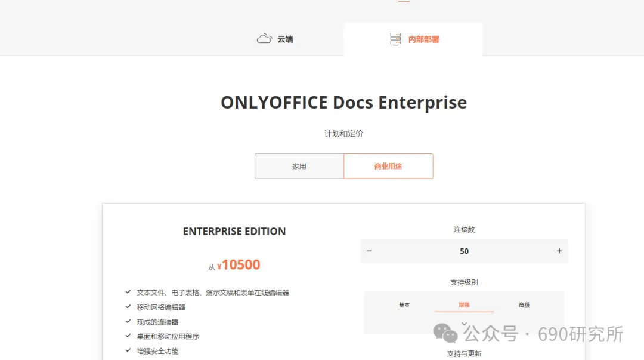Image resolution: width=644 pixels, height=360 pixels.
Task: Click the 支持与更新 label
Action: coord(464,353)
